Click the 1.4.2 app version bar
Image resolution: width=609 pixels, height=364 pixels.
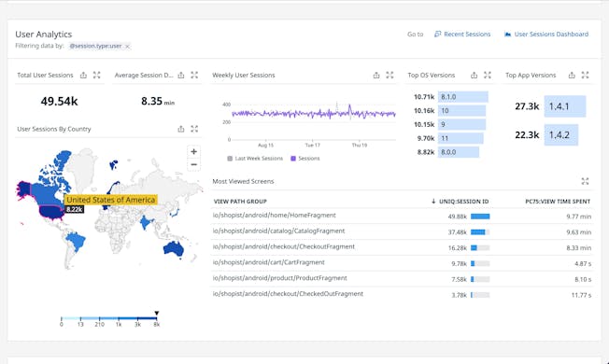coord(561,135)
